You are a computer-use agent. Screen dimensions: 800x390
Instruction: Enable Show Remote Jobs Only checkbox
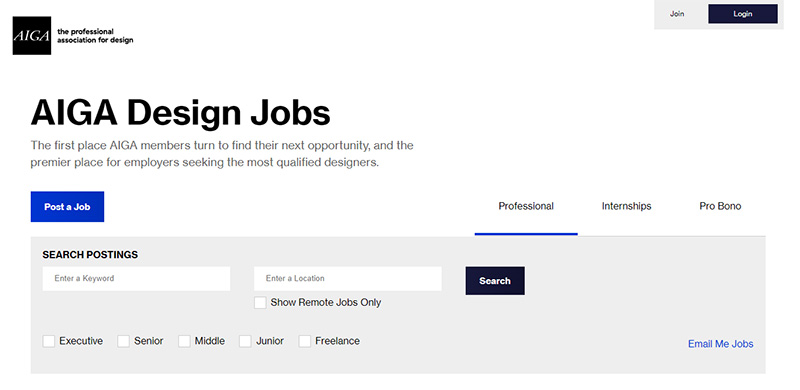coord(260,303)
